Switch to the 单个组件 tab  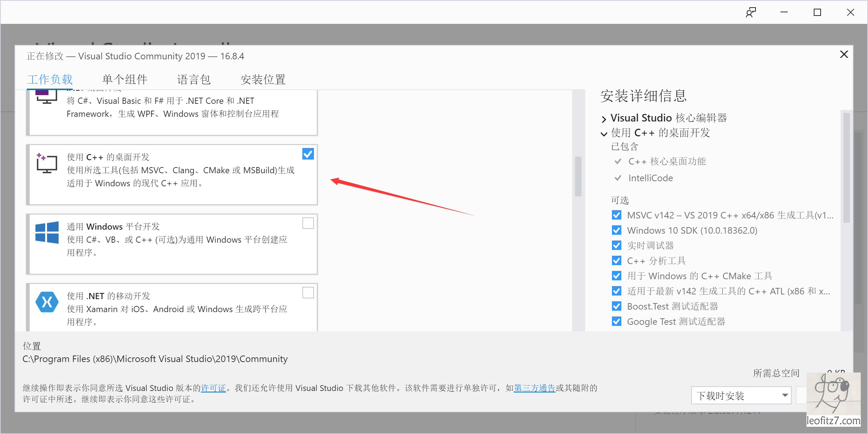click(125, 80)
